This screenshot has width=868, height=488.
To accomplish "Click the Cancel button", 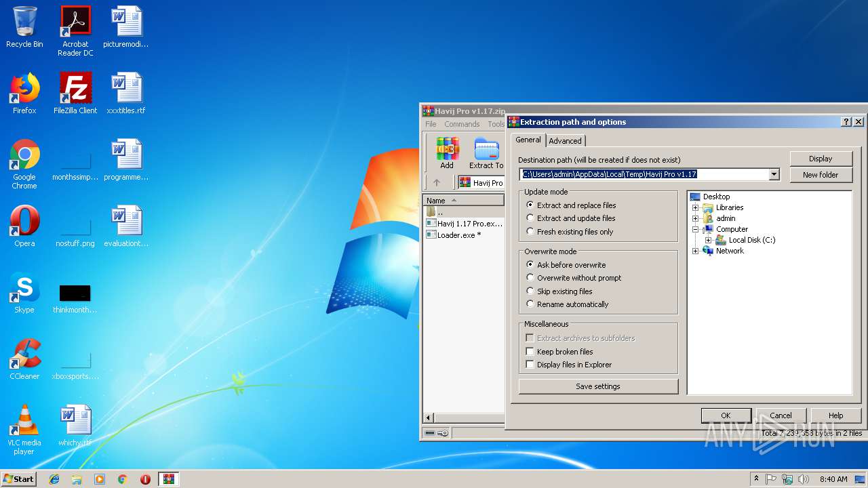I will 781,415.
